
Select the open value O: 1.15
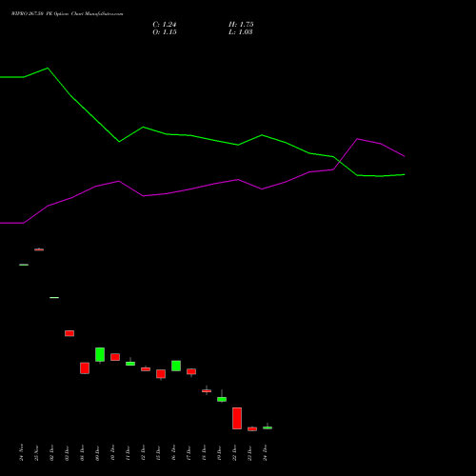pyautogui.click(x=165, y=32)
